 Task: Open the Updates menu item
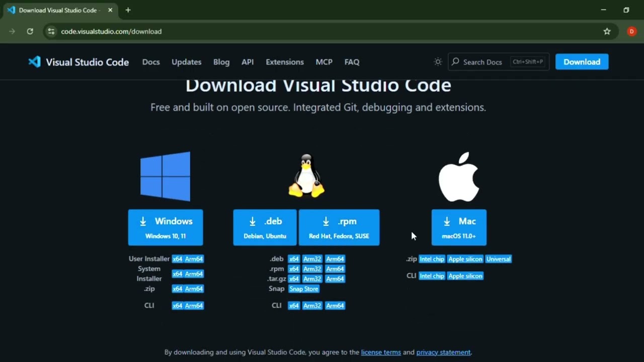coord(186,62)
